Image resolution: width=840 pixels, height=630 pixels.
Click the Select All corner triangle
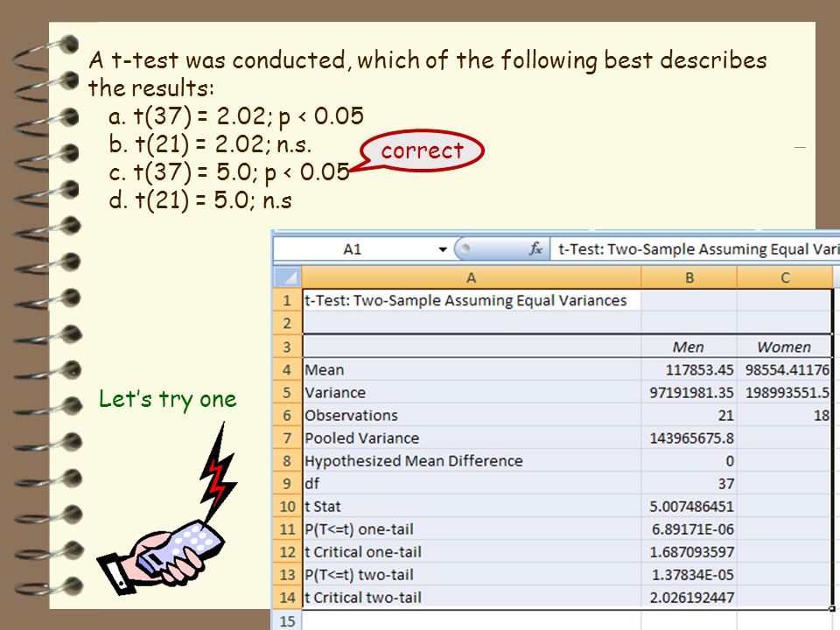click(288, 277)
